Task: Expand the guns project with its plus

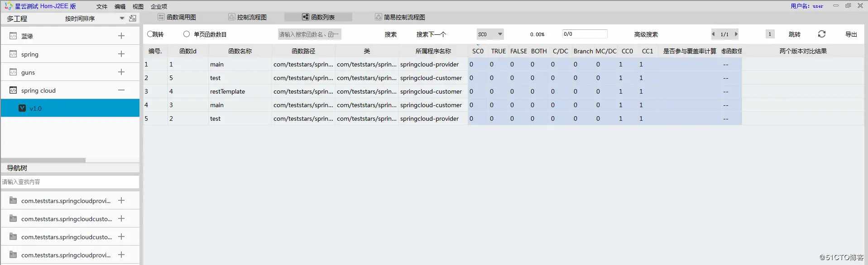Action: point(121,72)
